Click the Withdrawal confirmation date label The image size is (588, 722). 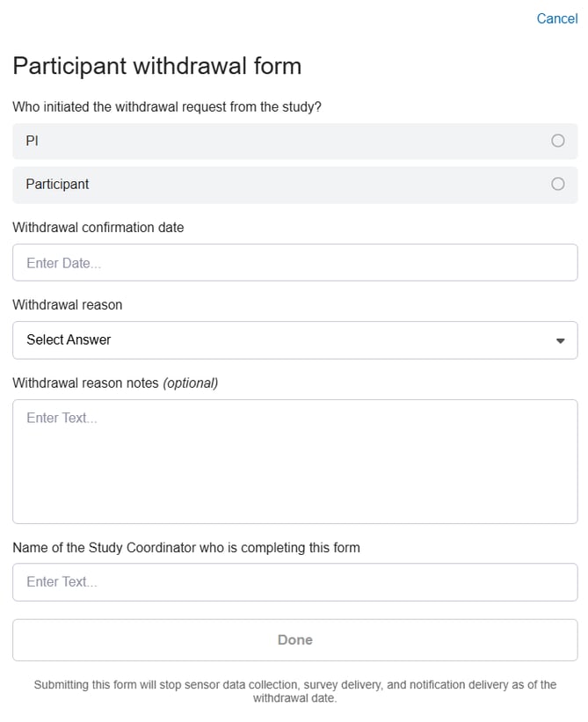pyautogui.click(x=98, y=227)
